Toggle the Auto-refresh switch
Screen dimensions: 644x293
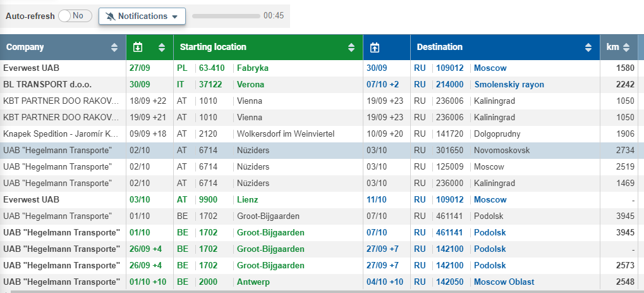(75, 16)
